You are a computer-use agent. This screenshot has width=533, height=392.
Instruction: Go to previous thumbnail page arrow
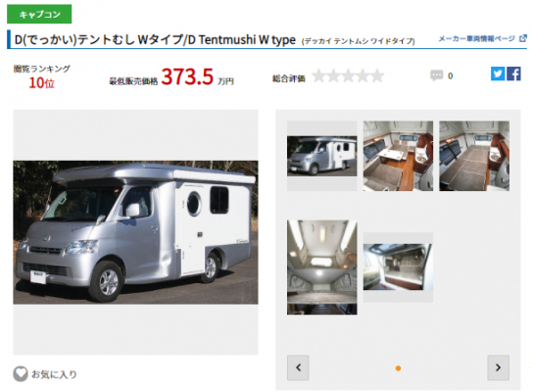click(298, 367)
